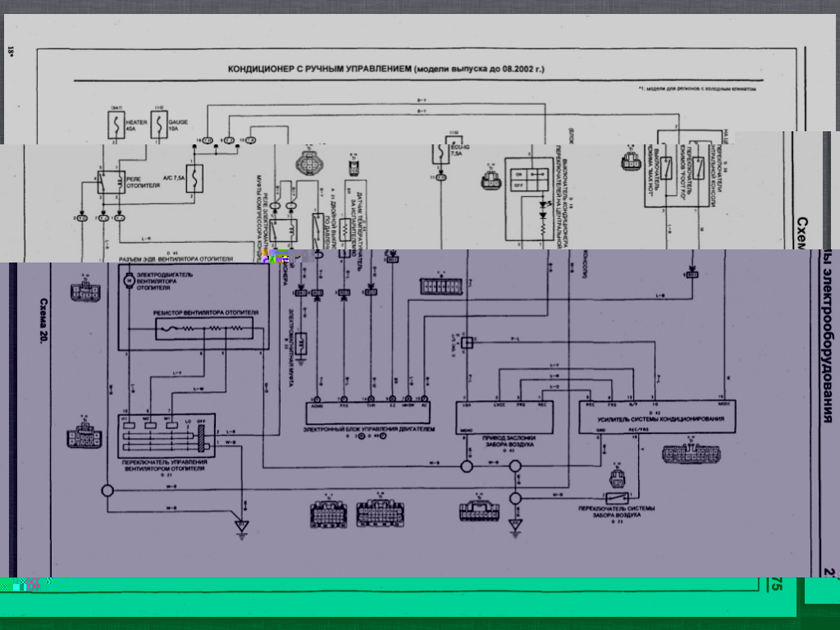Click the title 'КОНДИЦИОНЕР С РУЧНЫМ УПРАВЛЕНИЕМ'
This screenshot has height=630, width=840.
click(x=319, y=69)
